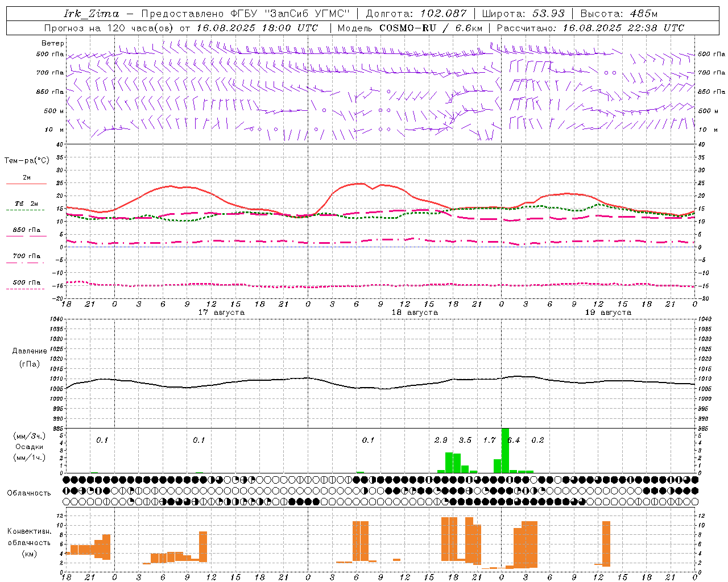The width and height of the screenshot is (728, 582).
Task: Click the dash-dot line under the 700 гПа legend
Action: click(25, 263)
